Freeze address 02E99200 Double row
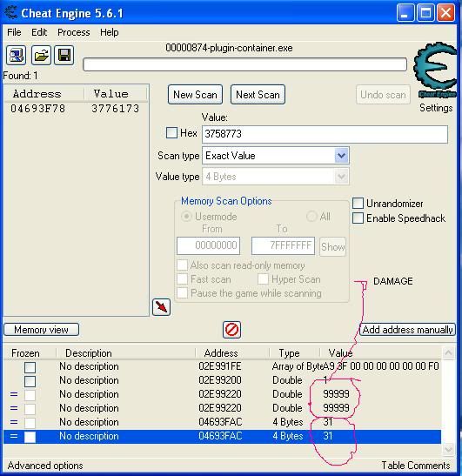This screenshot has height=476, width=462. pyautogui.click(x=30, y=381)
